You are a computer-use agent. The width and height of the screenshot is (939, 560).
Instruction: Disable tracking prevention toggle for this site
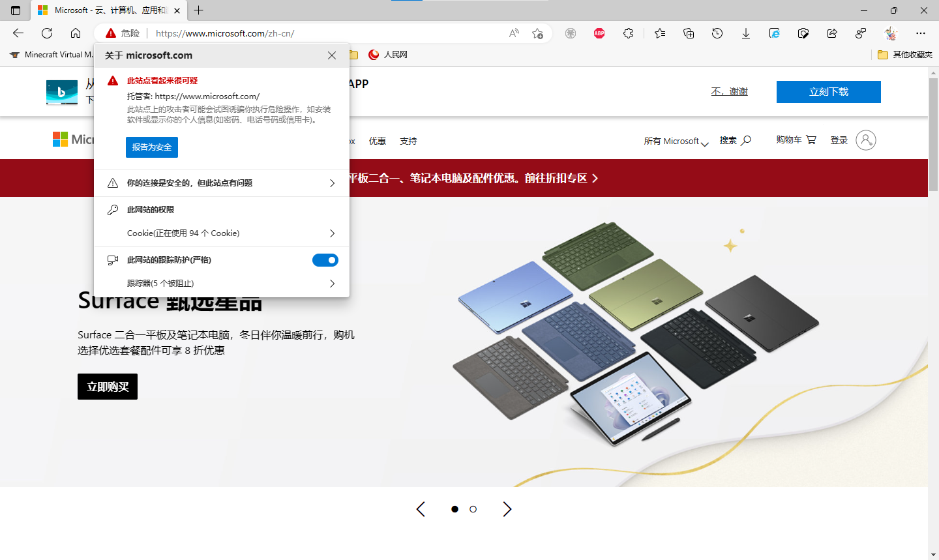pos(325,260)
